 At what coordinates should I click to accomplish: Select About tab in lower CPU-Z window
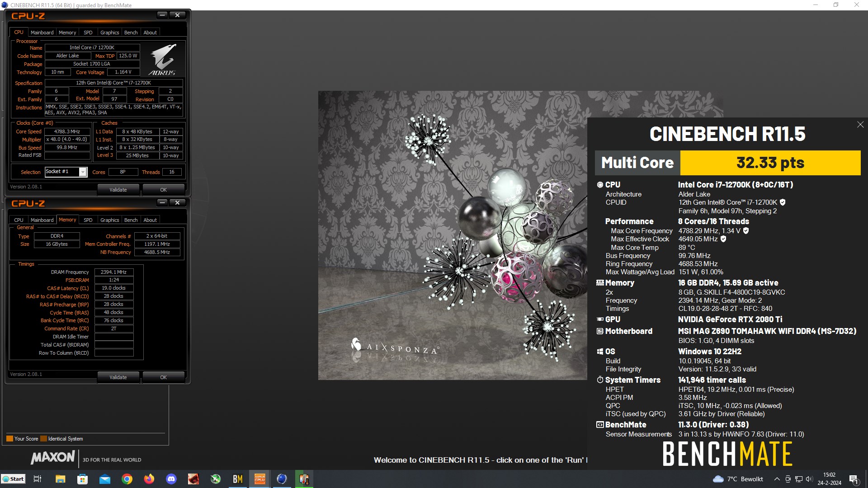(x=150, y=220)
